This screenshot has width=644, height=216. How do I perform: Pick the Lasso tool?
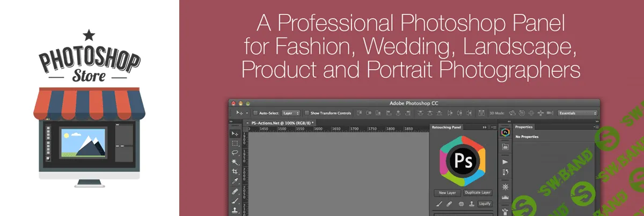coord(235,153)
